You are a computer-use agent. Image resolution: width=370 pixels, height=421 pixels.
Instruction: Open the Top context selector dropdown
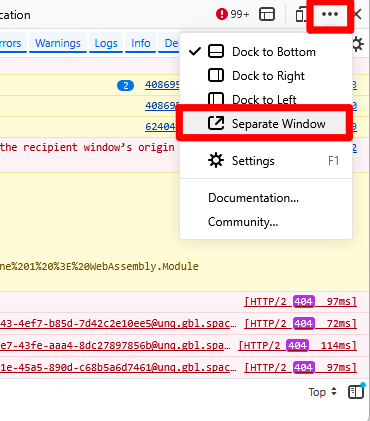pos(322,392)
